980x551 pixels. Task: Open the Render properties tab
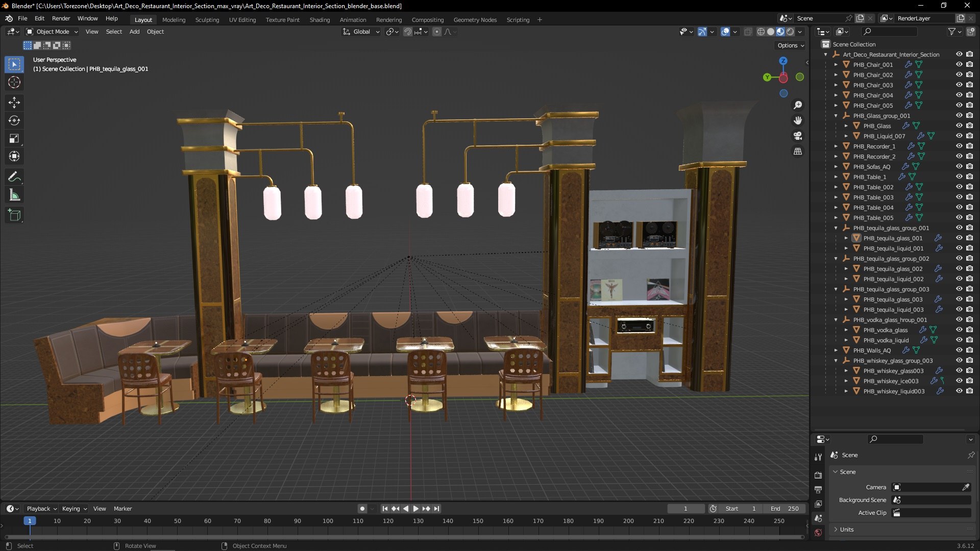818,475
